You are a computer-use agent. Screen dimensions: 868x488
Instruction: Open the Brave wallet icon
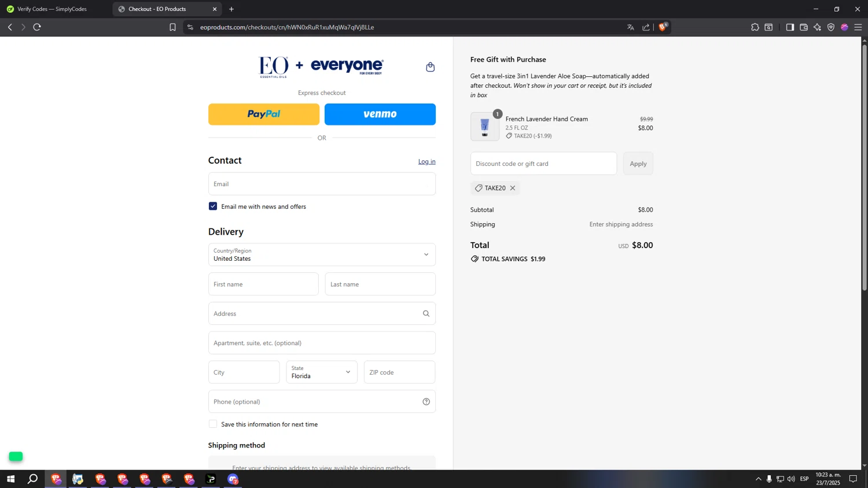click(804, 27)
